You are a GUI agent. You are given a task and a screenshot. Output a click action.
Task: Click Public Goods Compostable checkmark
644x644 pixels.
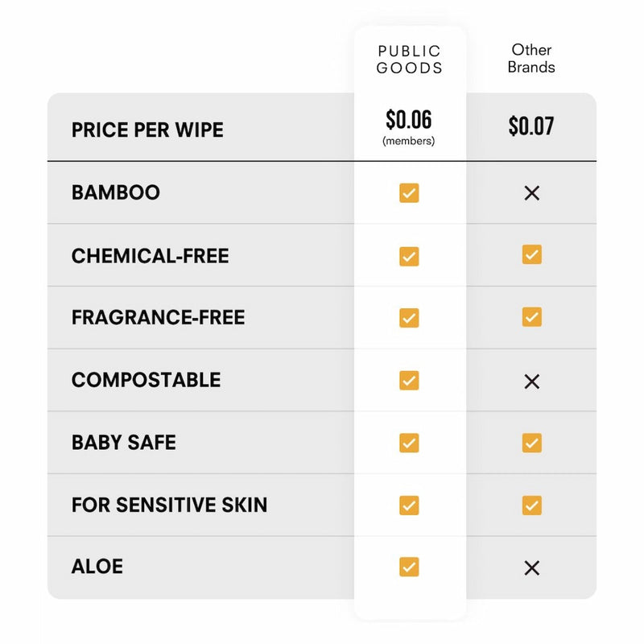click(409, 380)
